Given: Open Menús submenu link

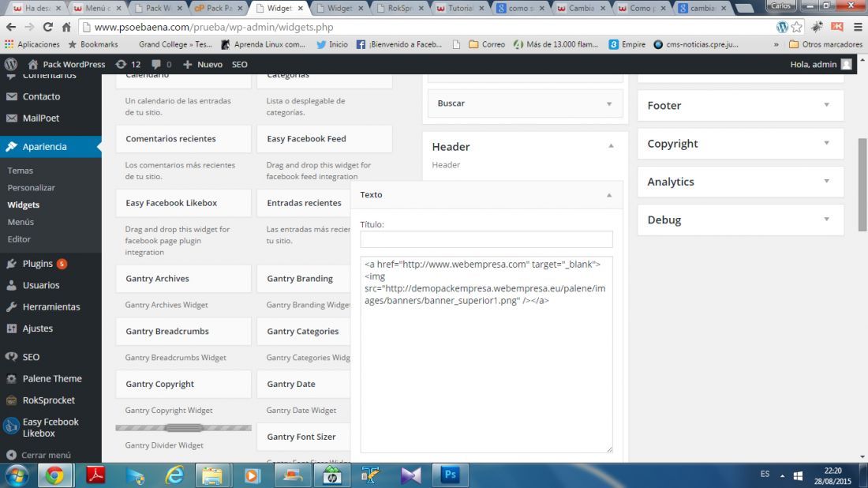Looking at the screenshot, I should (x=21, y=222).
